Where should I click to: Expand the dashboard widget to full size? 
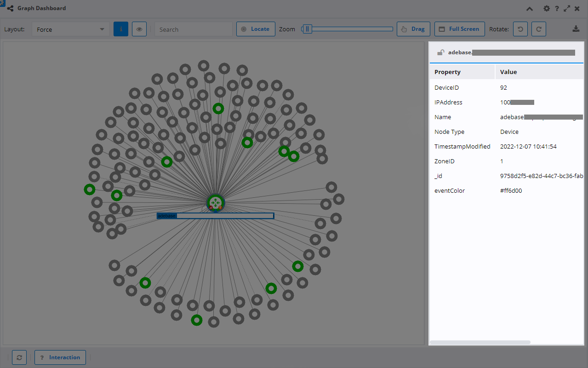[567, 8]
